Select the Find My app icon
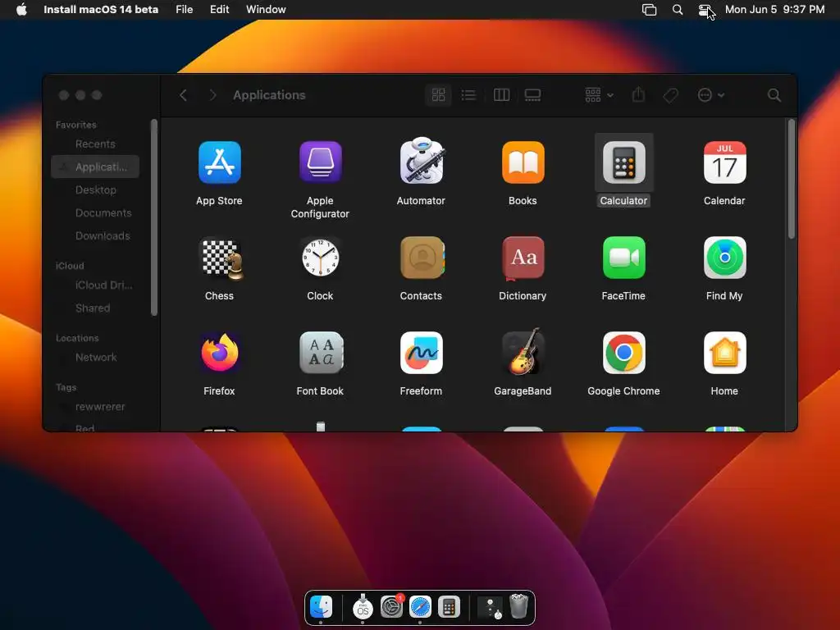840x630 pixels. pos(724,258)
